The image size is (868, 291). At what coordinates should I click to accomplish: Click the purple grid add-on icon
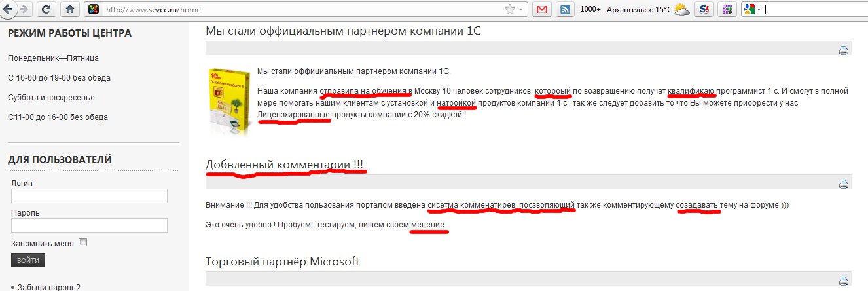tap(727, 9)
